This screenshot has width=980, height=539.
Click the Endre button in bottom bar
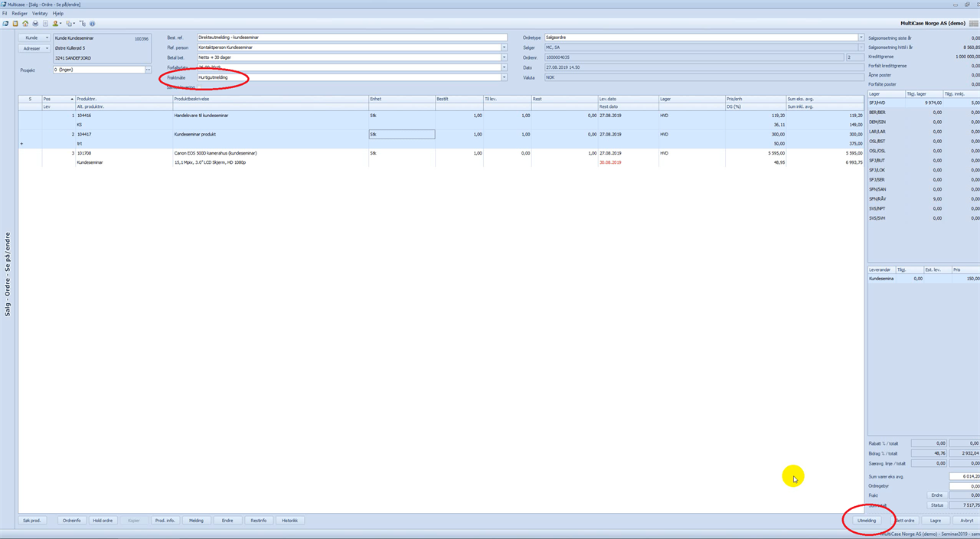tap(227, 521)
